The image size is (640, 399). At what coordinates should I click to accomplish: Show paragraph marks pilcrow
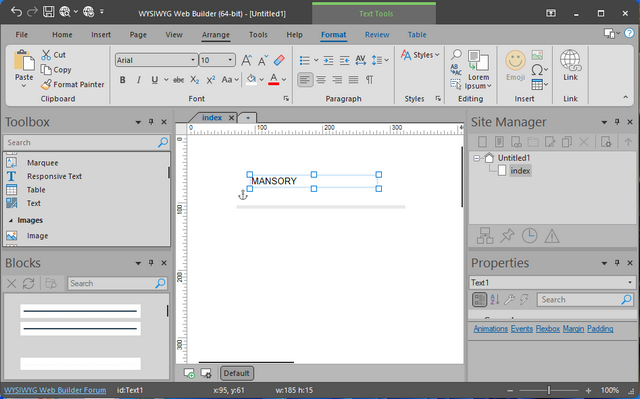point(369,80)
